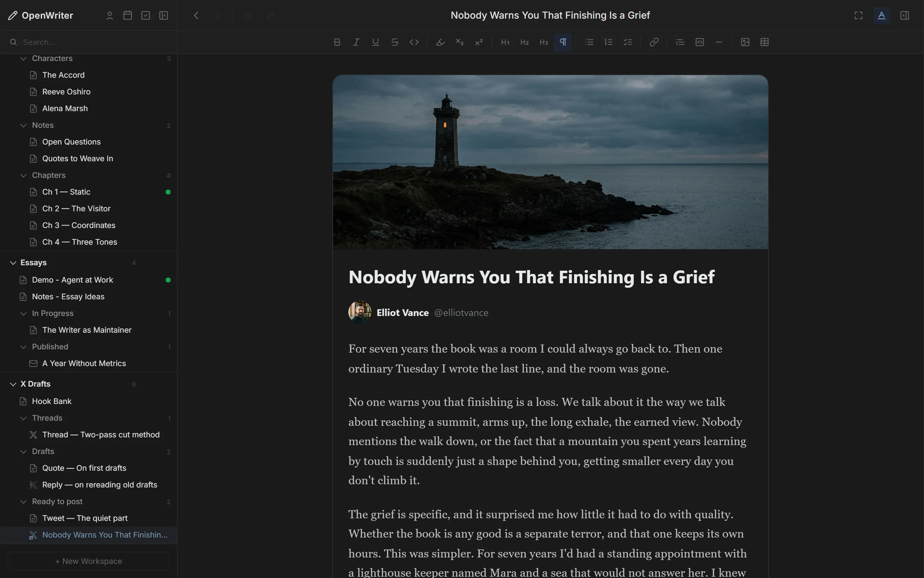This screenshot has height=578, width=924.
Task: Collapse the X Drafts workspace
Action: tap(13, 384)
